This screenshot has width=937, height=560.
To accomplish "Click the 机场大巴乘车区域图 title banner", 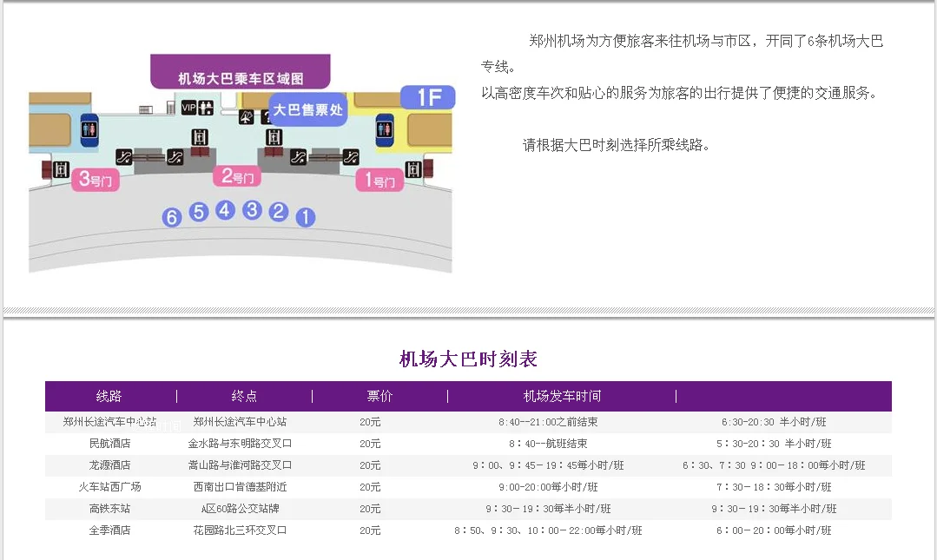I will [241, 72].
